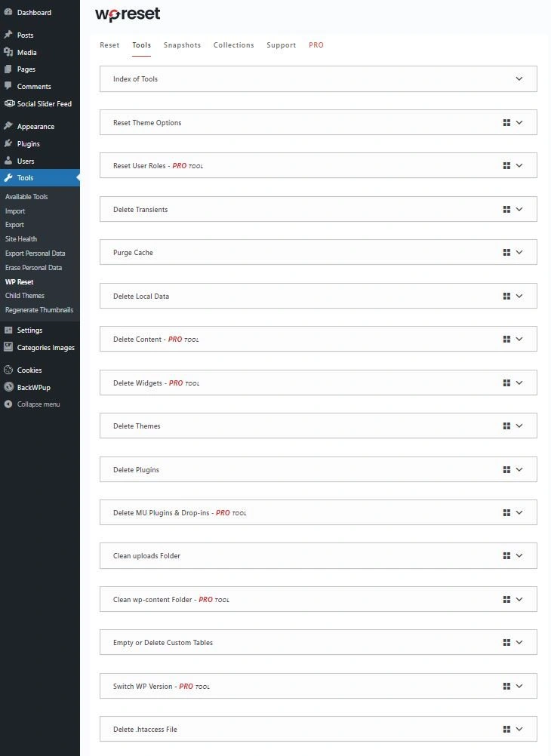Click the grid icon on Reset Theme Options
The height and width of the screenshot is (756, 551).
pos(506,122)
